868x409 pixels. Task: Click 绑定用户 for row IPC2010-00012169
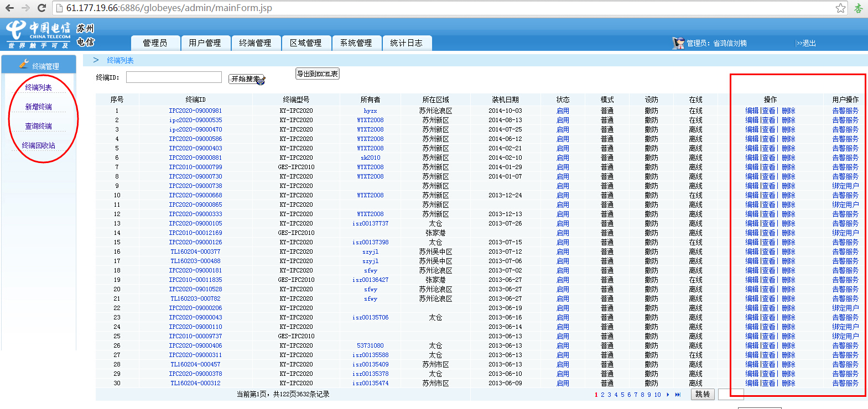coord(845,233)
